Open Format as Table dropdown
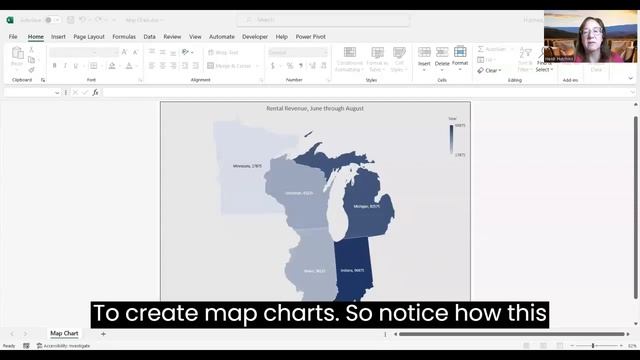 [377, 60]
